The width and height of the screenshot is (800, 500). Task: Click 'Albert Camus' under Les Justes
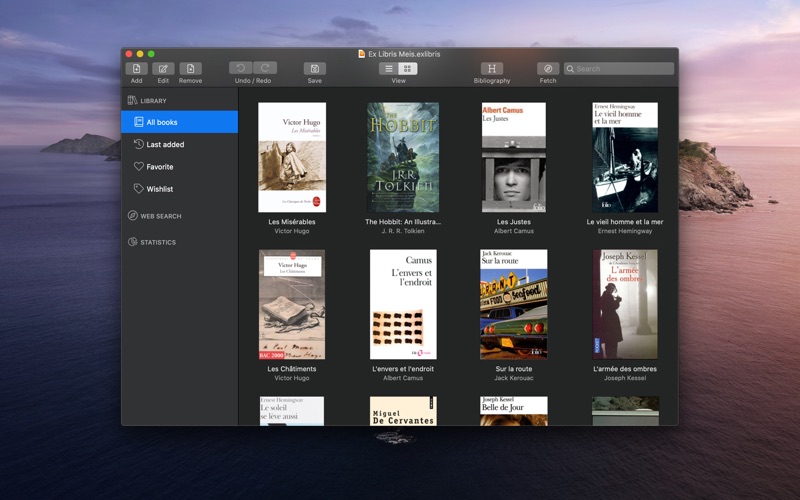coord(514,231)
